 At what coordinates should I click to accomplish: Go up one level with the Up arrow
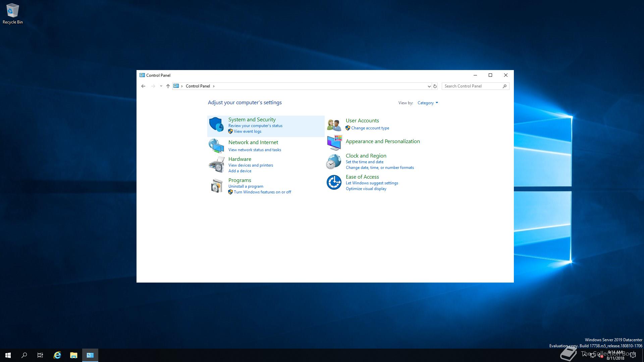pos(168,86)
